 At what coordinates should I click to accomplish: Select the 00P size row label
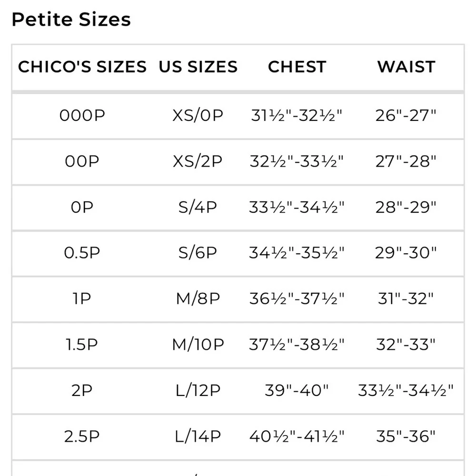tap(82, 161)
